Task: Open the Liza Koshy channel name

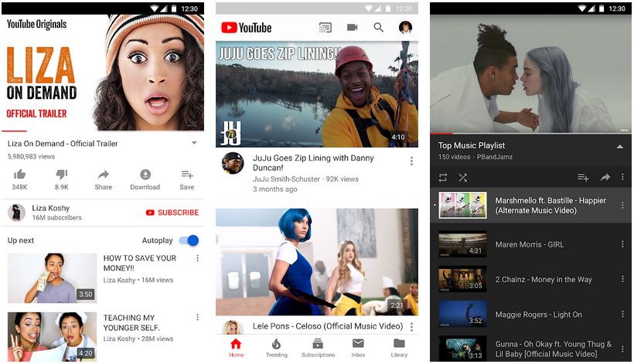Action: click(x=51, y=208)
